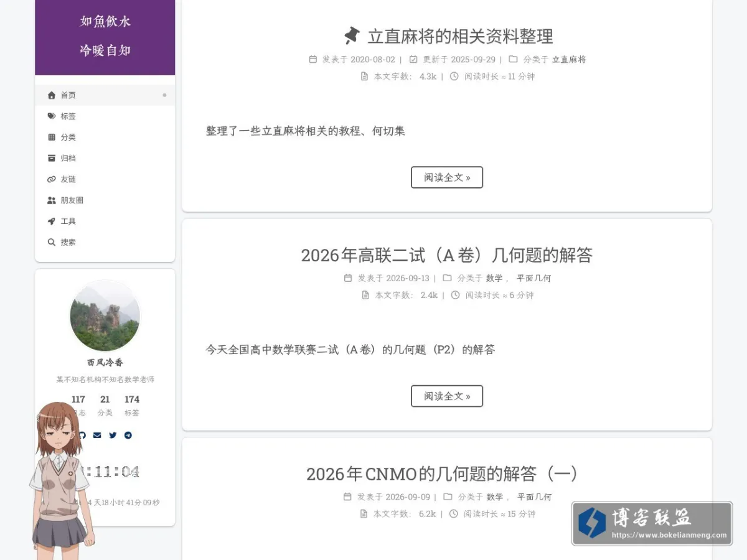Click the site title banner 如魚飲水 冷暖自知
The image size is (747, 560).
[105, 36]
